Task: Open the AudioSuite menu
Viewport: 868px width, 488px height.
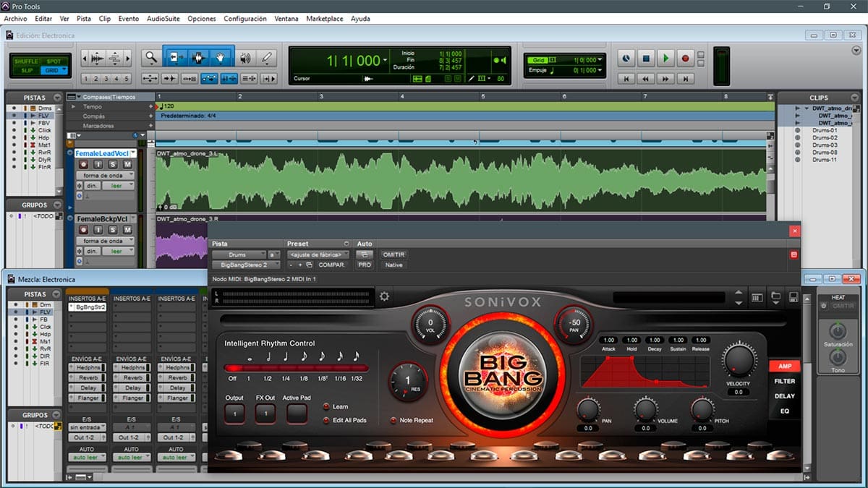Action: click(163, 19)
